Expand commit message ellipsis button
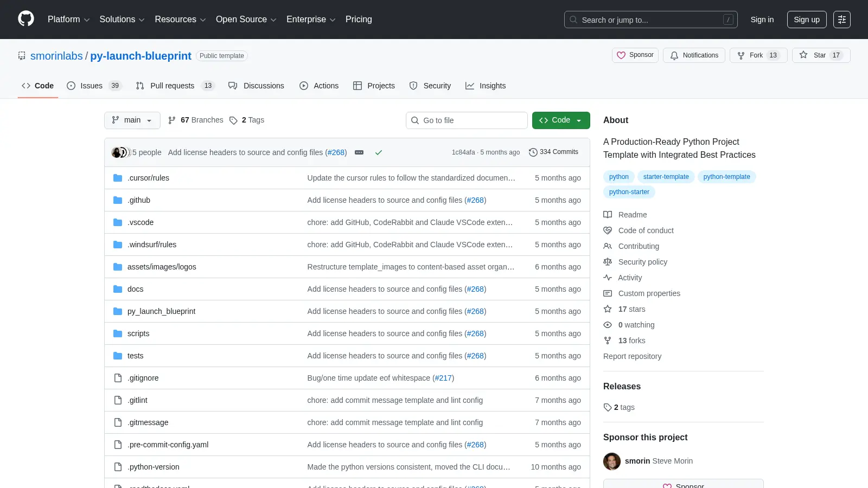The width and height of the screenshot is (868, 488). pyautogui.click(x=359, y=152)
